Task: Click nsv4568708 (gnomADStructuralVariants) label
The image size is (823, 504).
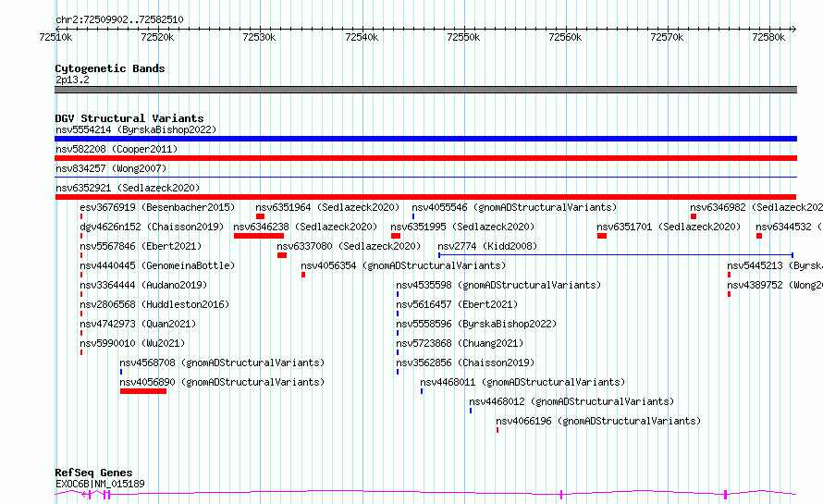Action: [222, 363]
